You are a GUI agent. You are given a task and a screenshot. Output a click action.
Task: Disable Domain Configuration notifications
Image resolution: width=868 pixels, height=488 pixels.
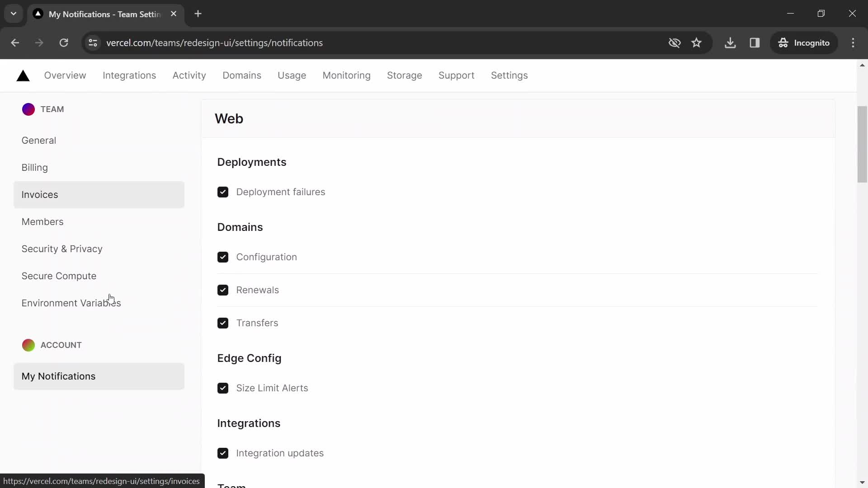(x=223, y=258)
